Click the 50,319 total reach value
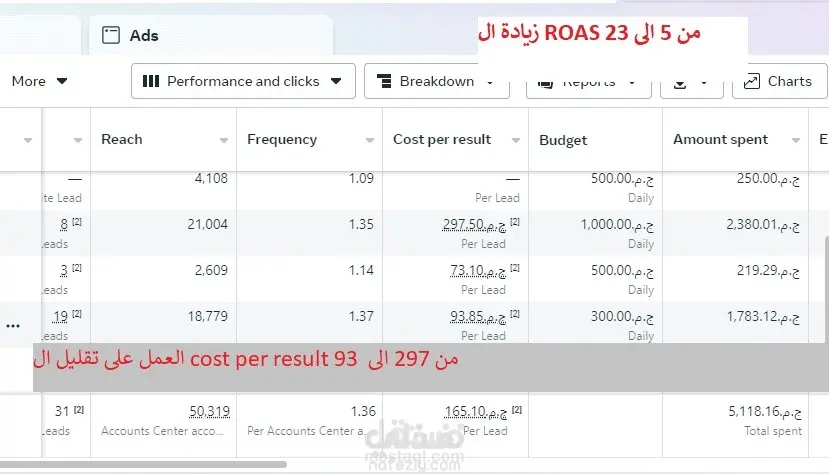 [x=209, y=411]
